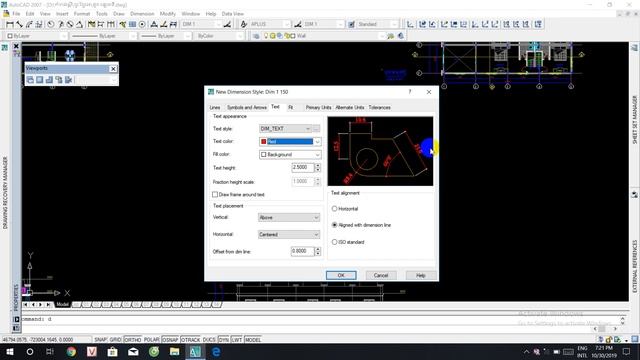Click Cancel in the dimension style dialog

tap(381, 275)
